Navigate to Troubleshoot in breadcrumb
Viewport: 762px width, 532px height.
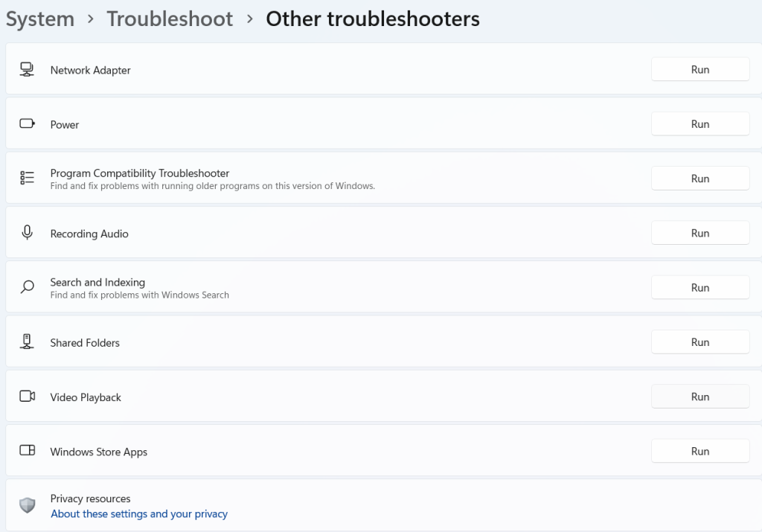(170, 19)
